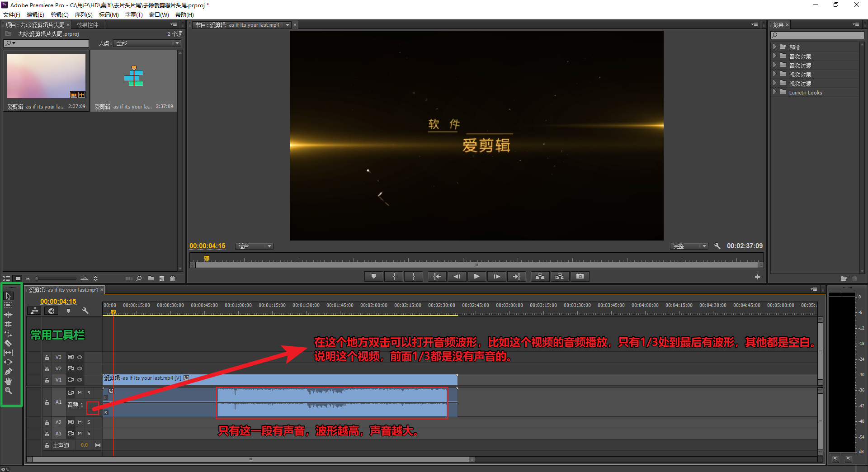Select the Rate Stretch tool

[8, 334]
